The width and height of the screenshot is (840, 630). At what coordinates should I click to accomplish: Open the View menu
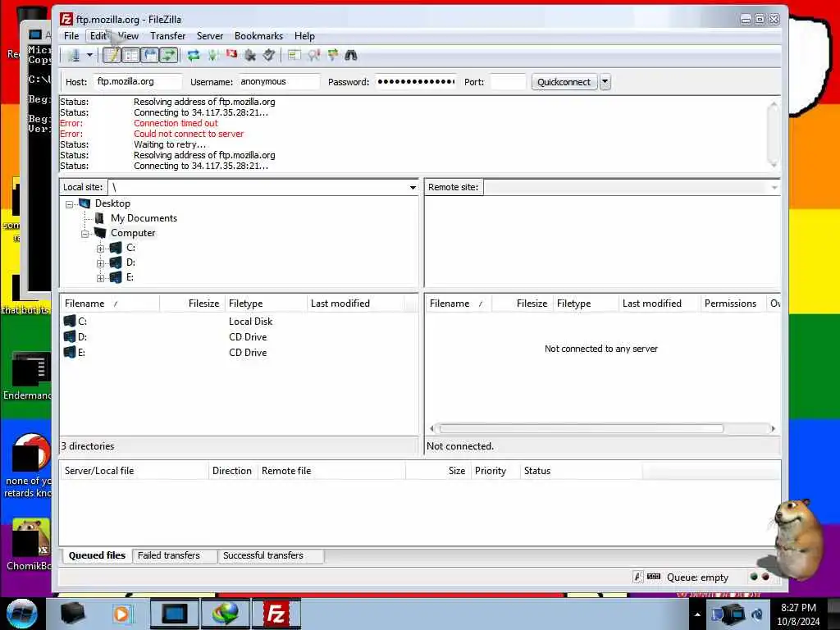(129, 36)
